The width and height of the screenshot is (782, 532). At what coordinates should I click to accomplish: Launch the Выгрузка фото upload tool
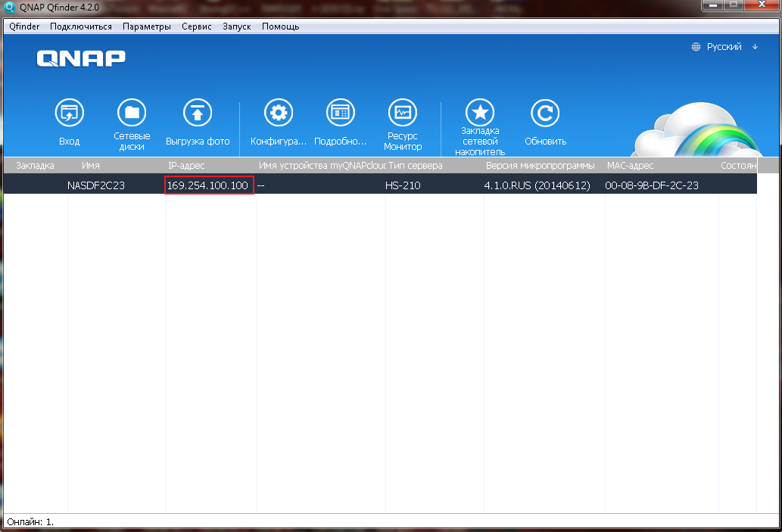tap(198, 113)
